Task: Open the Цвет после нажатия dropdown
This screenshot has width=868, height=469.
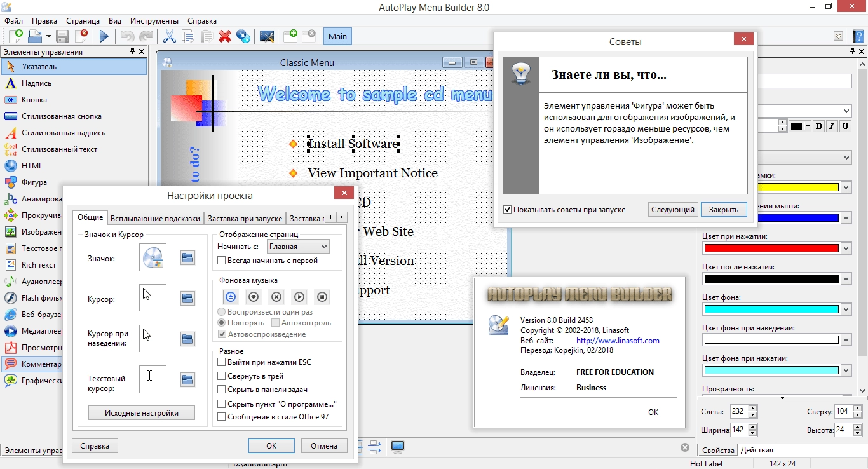Action: click(846, 279)
